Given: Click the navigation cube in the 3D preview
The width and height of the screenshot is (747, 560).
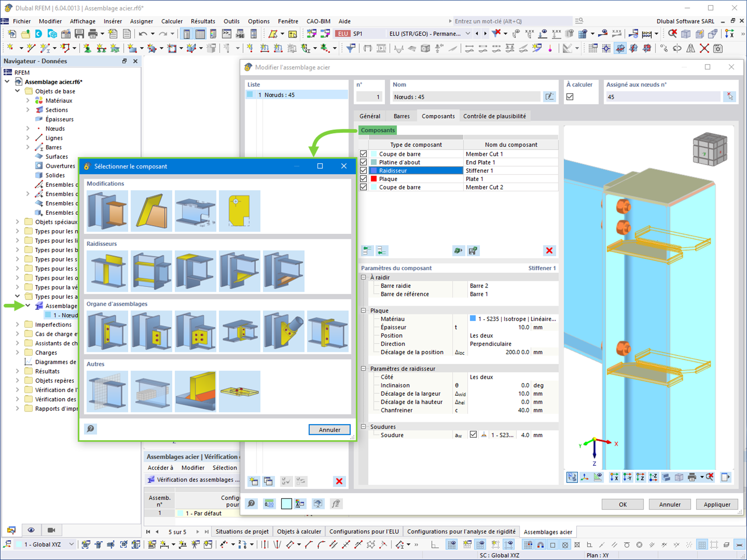Looking at the screenshot, I should pos(710,149).
